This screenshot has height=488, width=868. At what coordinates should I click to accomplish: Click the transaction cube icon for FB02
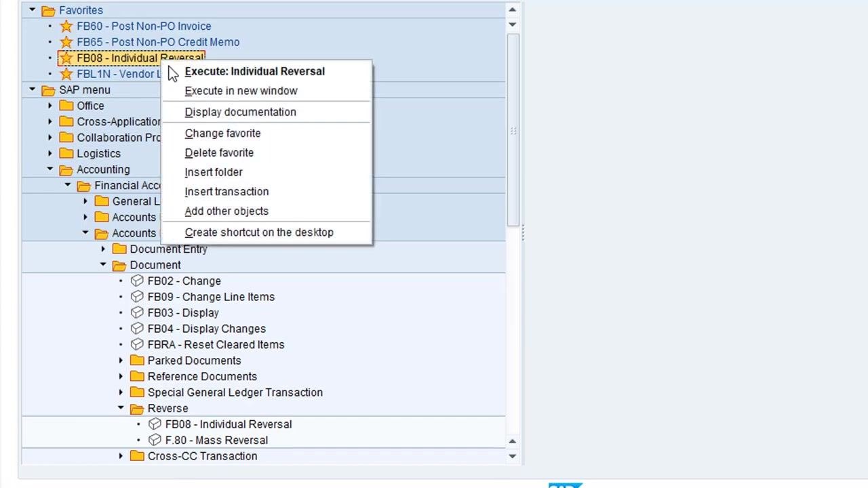tap(137, 281)
